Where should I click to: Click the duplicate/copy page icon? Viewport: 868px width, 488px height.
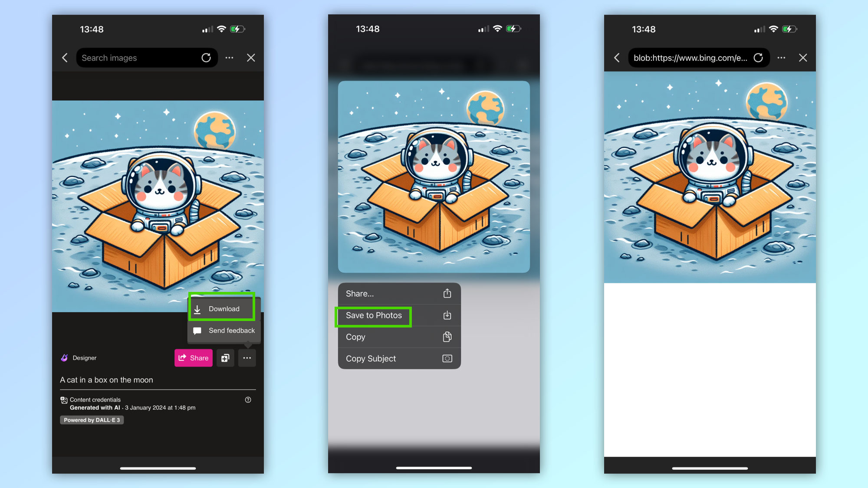[225, 357]
